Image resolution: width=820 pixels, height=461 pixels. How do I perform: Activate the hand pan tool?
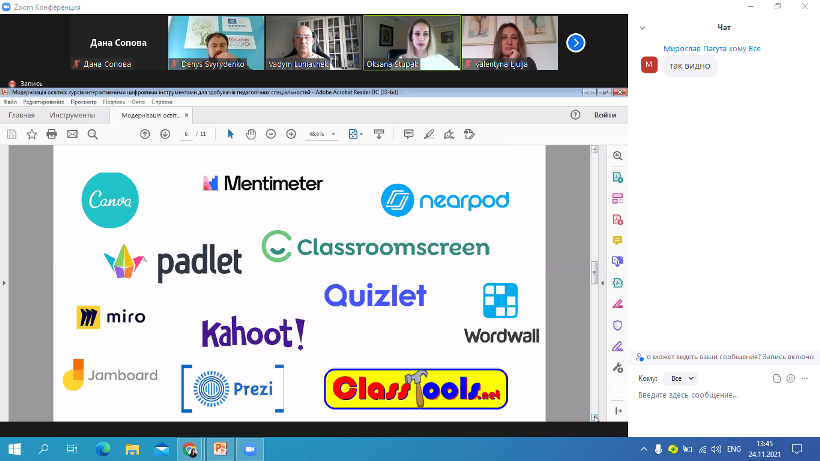(251, 134)
